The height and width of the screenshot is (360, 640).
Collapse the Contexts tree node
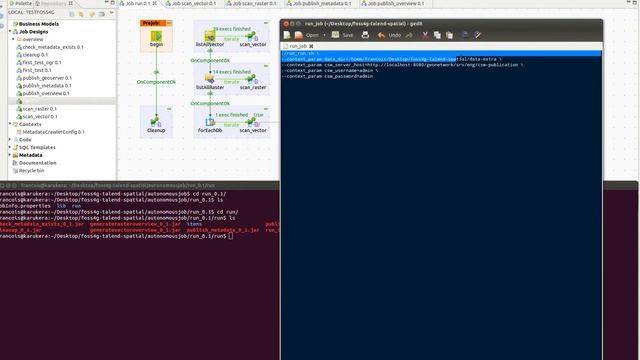pyautogui.click(x=10, y=124)
